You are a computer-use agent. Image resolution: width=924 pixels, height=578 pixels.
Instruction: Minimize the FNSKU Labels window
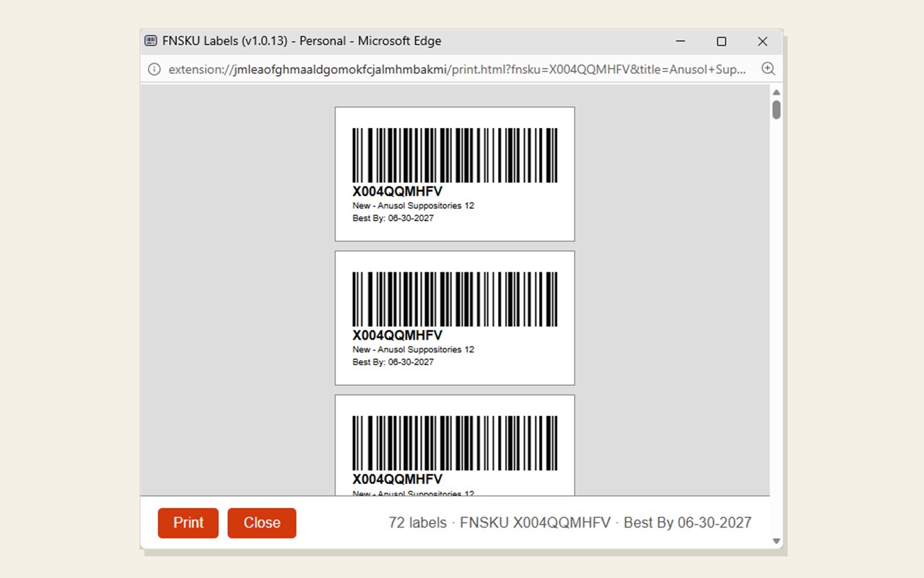[680, 41]
